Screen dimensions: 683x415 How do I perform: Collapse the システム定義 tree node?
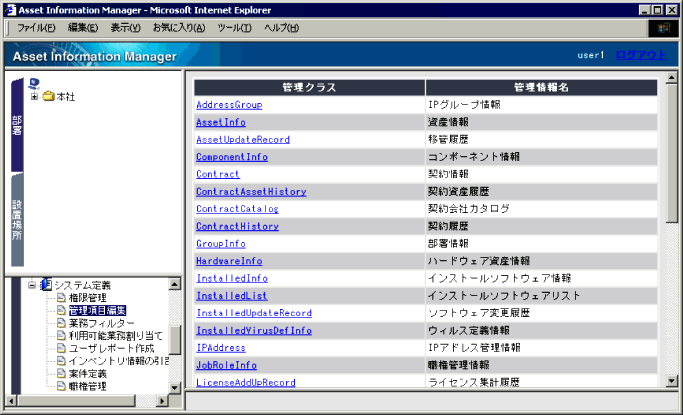pos(32,285)
